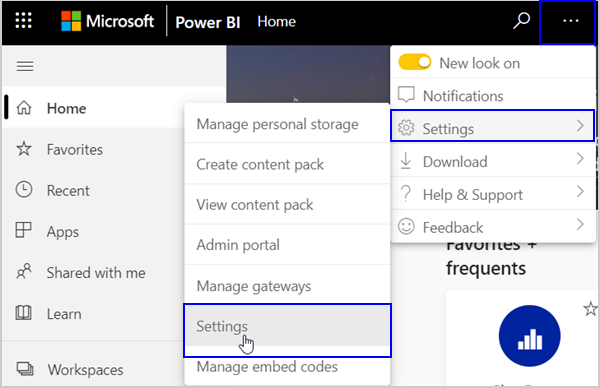Open the search magnifier icon
Screen dimensions: 600x388
pyautogui.click(x=521, y=21)
